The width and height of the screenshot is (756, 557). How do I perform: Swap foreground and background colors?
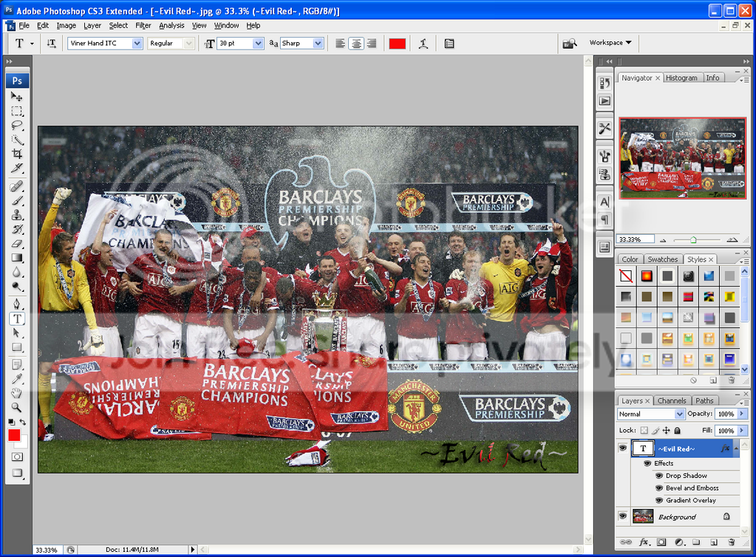click(x=23, y=422)
